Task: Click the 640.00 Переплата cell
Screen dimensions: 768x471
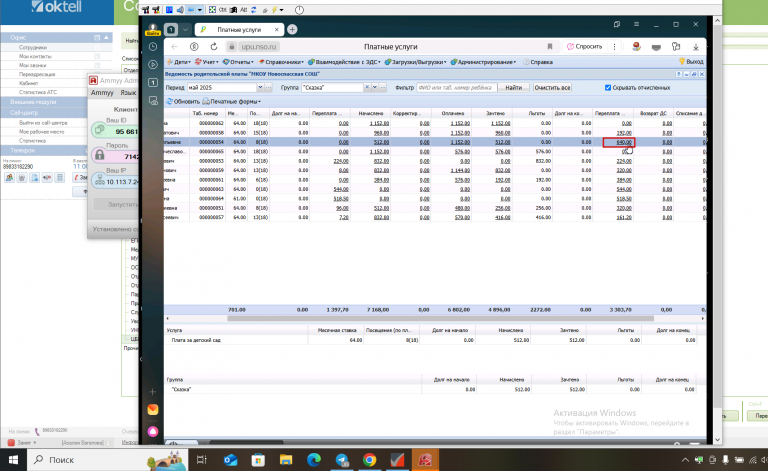Action: (x=619, y=142)
